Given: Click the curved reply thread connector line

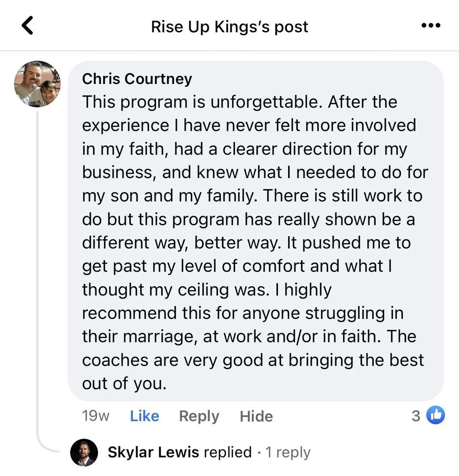Looking at the screenshot, I should coord(44,444).
